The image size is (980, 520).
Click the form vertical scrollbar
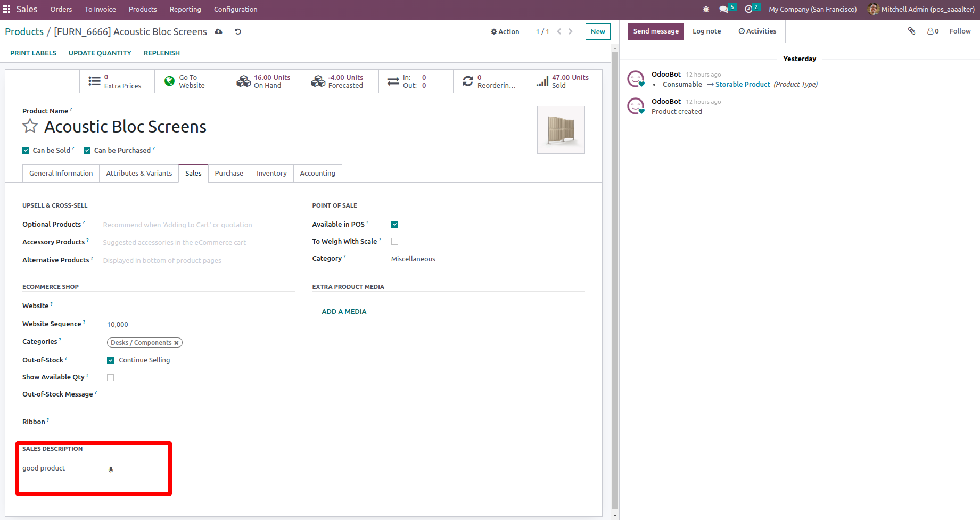click(x=615, y=280)
